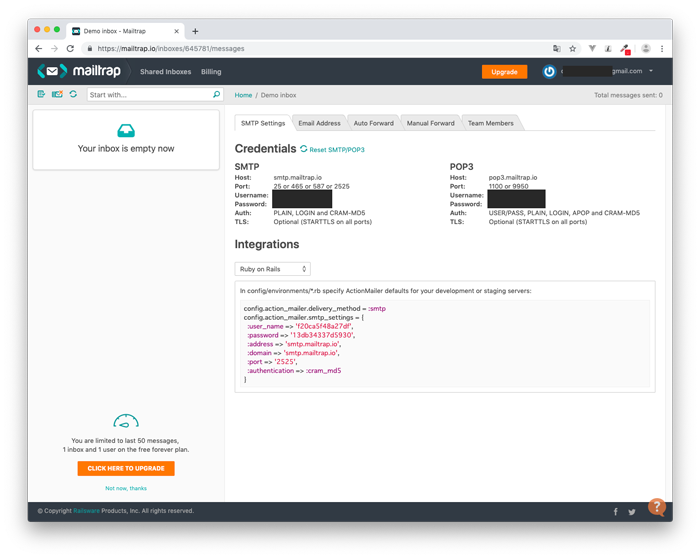The height and width of the screenshot is (558, 700).
Task: Click the user_name value 'f20ca5f48a27df'
Action: (x=323, y=326)
